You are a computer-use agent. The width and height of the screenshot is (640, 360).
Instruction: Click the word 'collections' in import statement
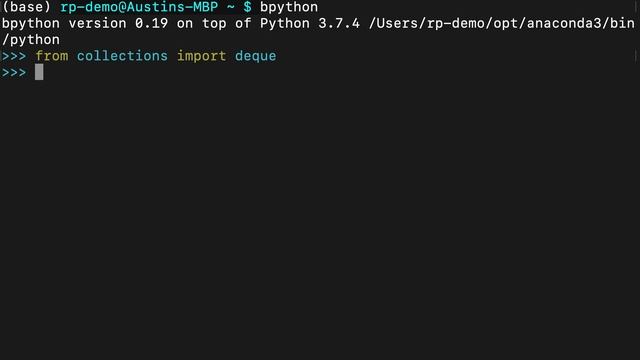click(122, 56)
